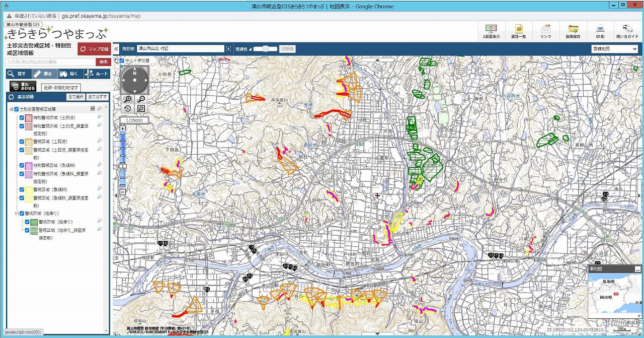Uncheck the 土砂災害警戒区域等 group checkbox
Viewport: 644px width, 338px height.
[17, 109]
